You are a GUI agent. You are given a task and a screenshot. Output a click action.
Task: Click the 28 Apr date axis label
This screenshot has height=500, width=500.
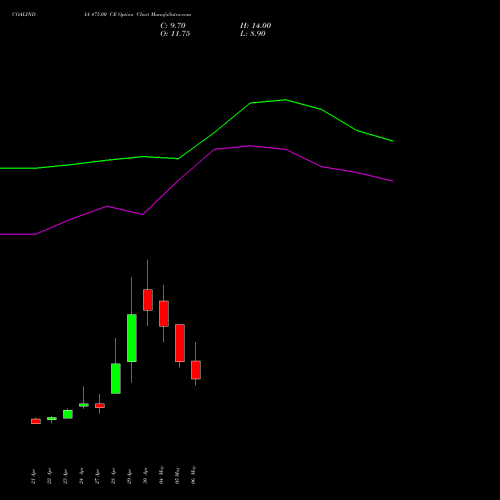[113, 477]
